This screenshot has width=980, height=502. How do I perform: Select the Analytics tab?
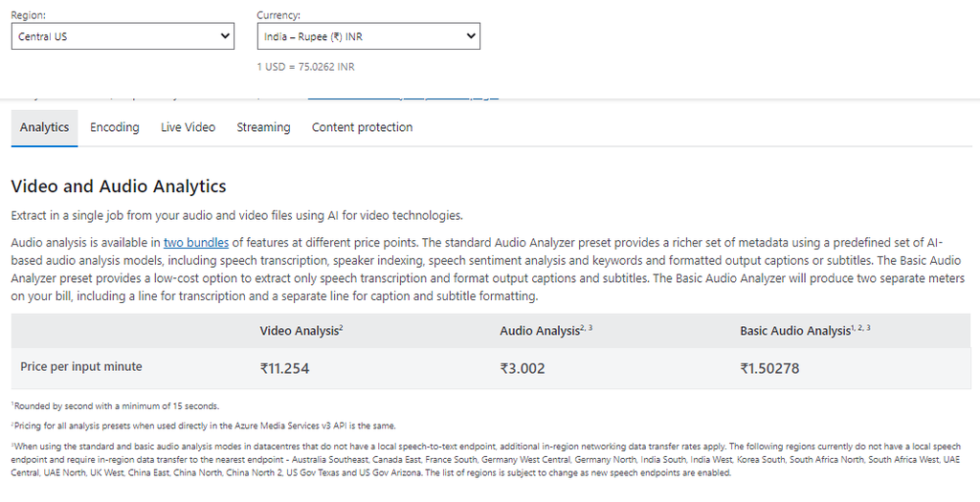click(44, 127)
